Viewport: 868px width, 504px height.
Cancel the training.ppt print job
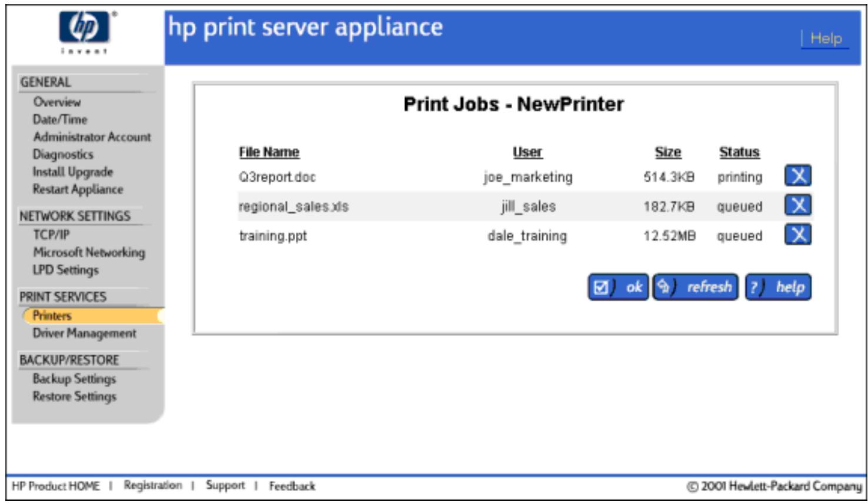coord(798,235)
